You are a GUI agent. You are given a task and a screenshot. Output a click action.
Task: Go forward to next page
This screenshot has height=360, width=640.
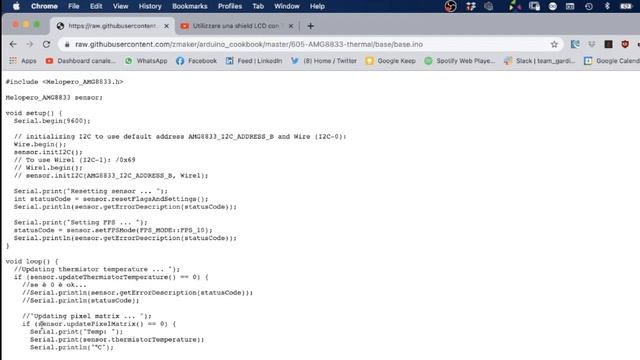coord(30,44)
